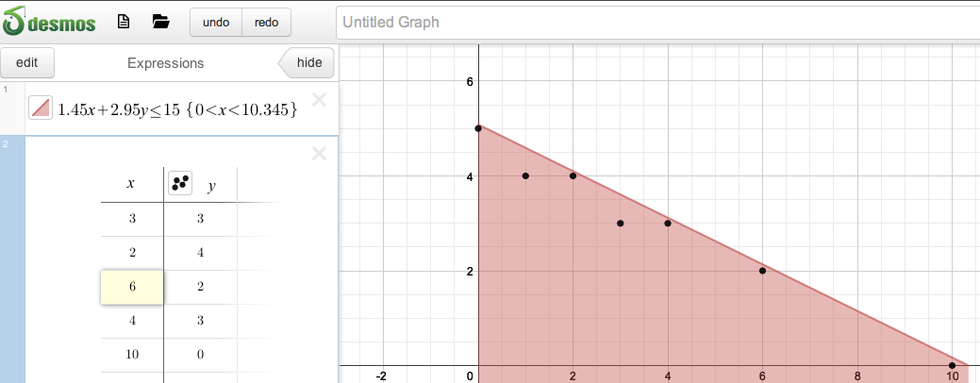Delete the inequality expression
This screenshot has width=980, height=383.
(x=319, y=99)
